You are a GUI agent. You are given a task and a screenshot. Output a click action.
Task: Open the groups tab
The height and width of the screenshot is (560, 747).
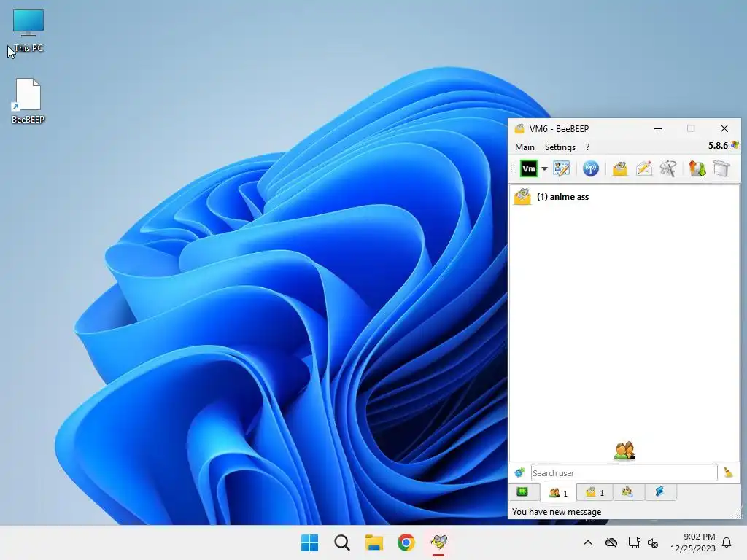(627, 492)
